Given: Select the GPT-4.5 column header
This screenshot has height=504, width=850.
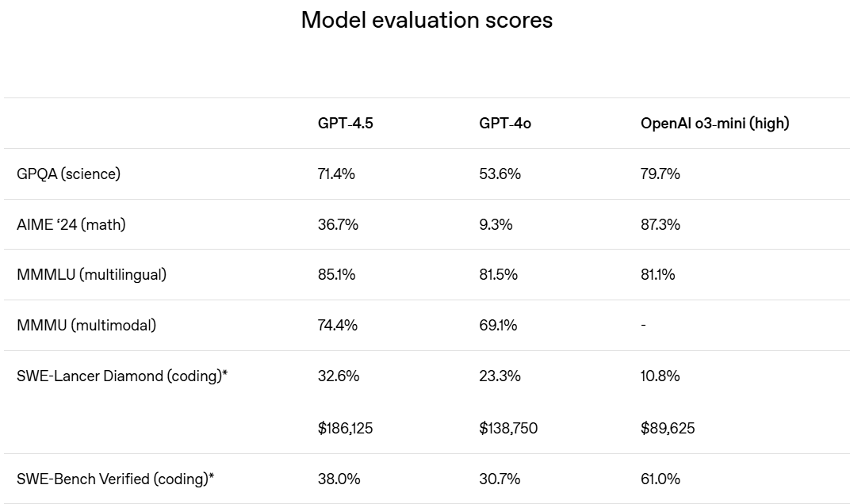Looking at the screenshot, I should (x=346, y=124).
